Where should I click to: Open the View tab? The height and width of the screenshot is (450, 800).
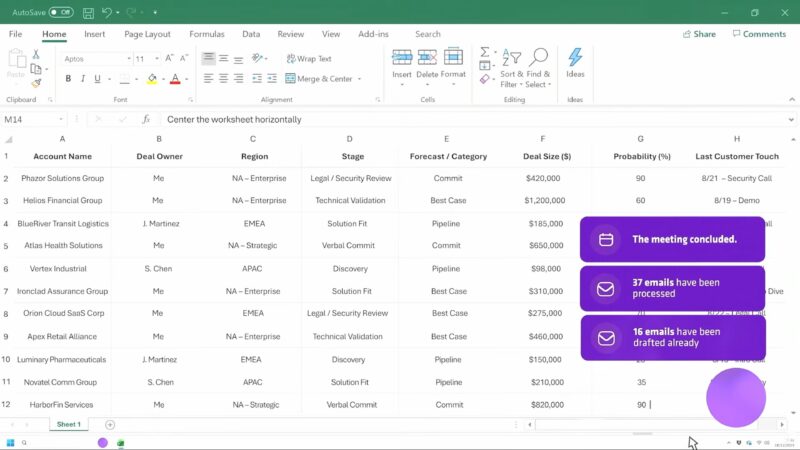tap(331, 34)
